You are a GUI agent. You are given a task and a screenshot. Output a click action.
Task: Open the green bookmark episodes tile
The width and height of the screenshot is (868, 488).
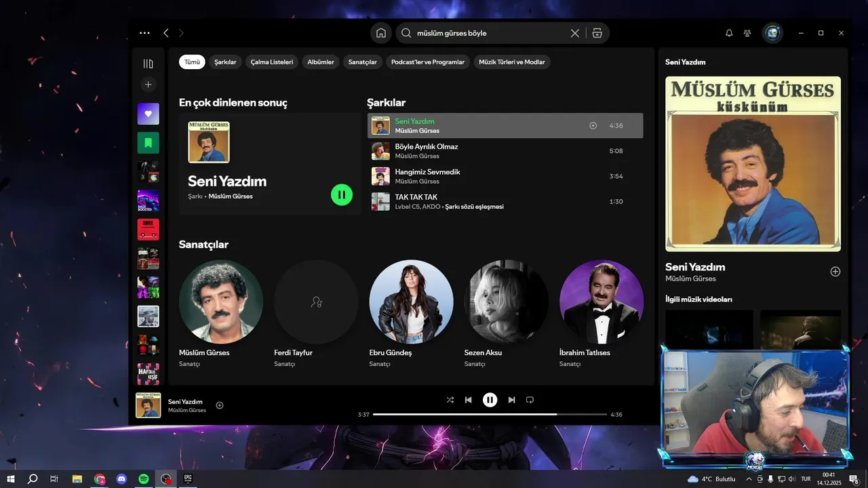click(149, 143)
